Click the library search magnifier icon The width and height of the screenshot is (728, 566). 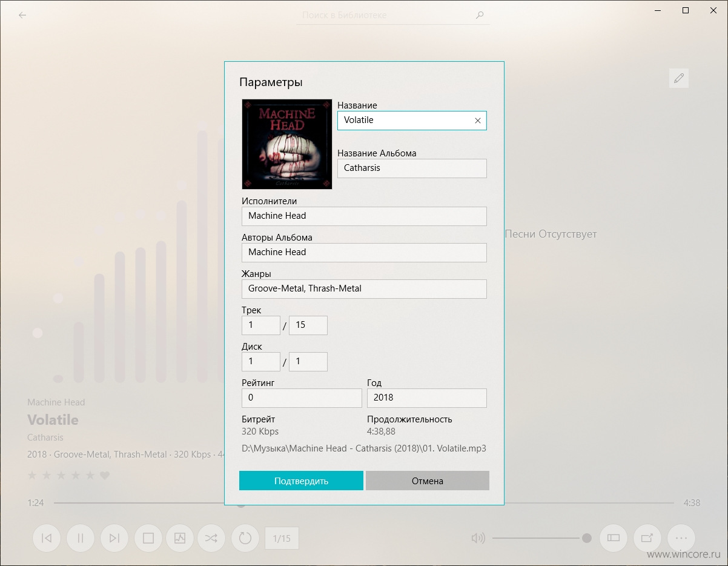480,15
